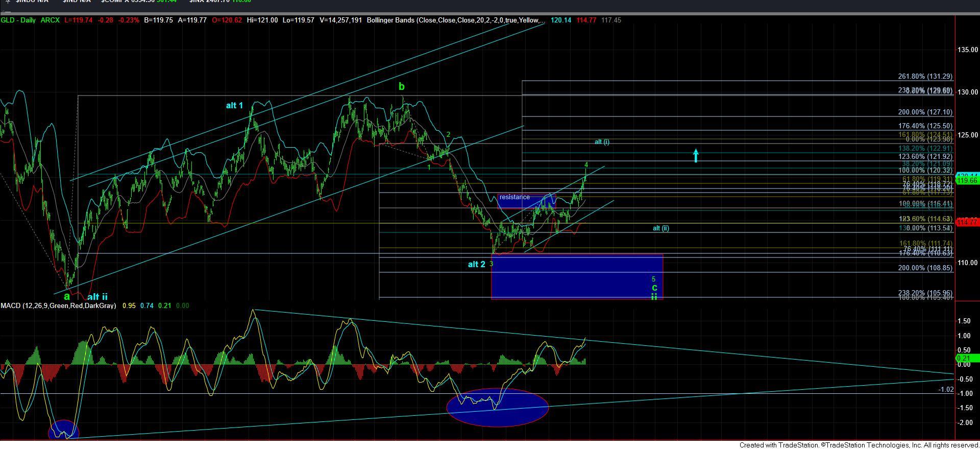Select the 261.80% (131.29) Fibonacci level
The image size is (980, 449).
[x=925, y=77]
